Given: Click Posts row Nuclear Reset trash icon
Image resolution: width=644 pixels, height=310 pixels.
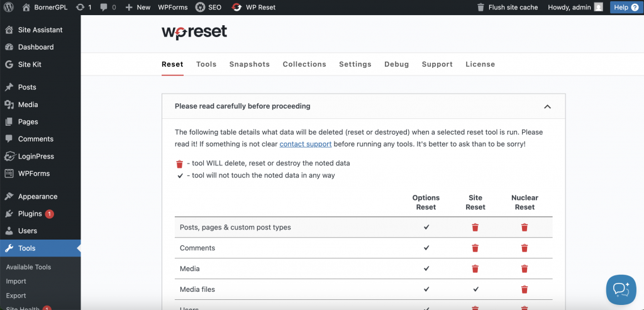Looking at the screenshot, I should coord(525,227).
